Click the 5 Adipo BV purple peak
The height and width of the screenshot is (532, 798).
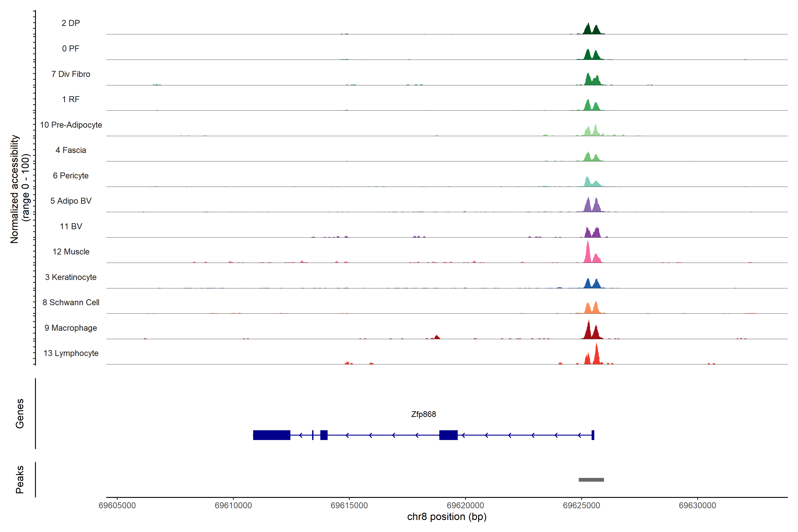click(x=588, y=206)
